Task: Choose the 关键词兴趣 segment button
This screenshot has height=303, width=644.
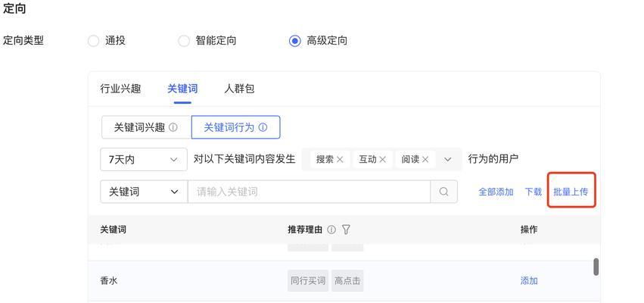Action: (x=146, y=127)
